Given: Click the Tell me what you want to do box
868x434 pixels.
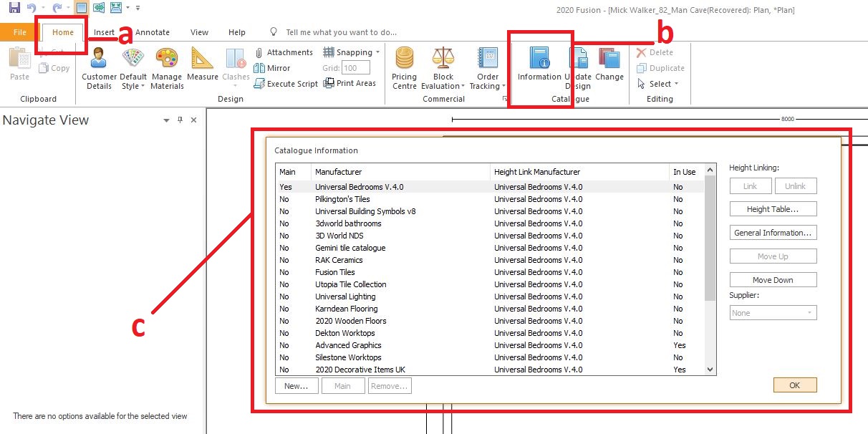Looking at the screenshot, I should pos(341,32).
